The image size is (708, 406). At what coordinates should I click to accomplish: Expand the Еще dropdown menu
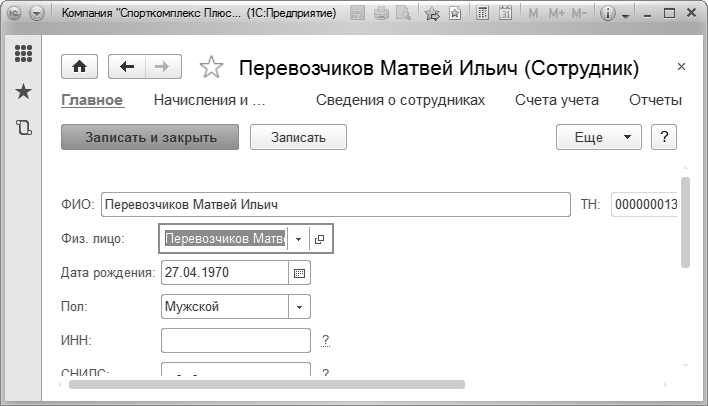[599, 137]
